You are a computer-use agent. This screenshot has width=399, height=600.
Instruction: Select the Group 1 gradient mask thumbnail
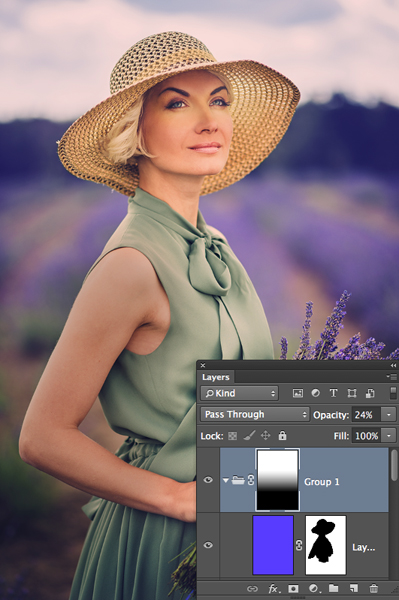277,480
